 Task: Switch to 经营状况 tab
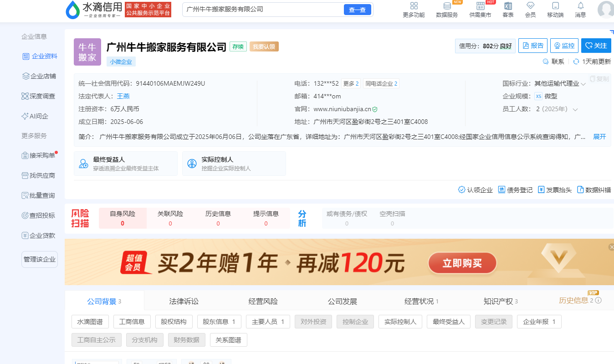pos(421,301)
